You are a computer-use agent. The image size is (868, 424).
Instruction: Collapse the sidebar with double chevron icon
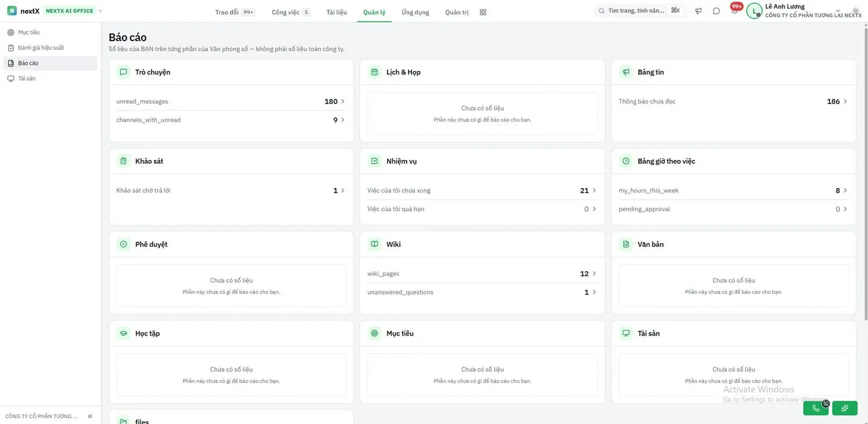pyautogui.click(x=90, y=416)
